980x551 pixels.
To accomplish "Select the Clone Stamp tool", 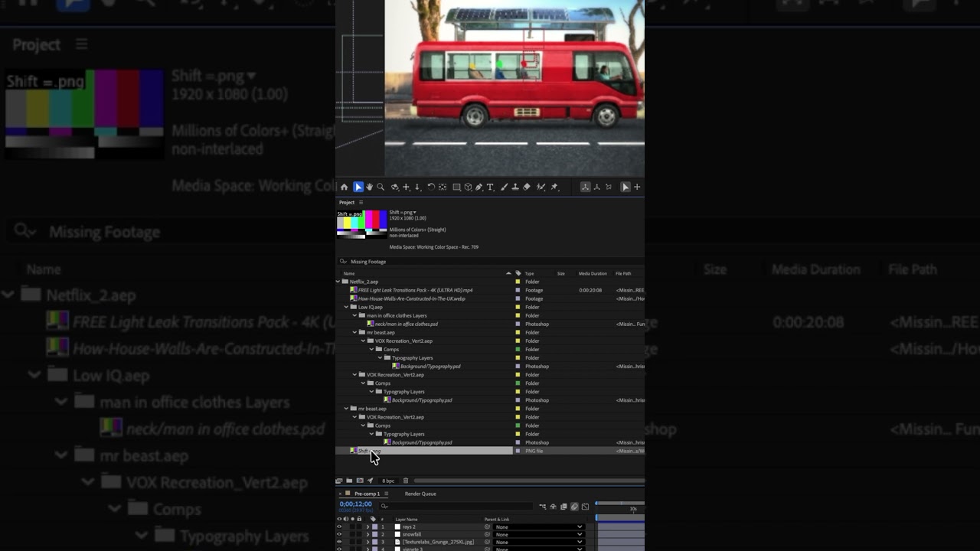I will tap(515, 187).
